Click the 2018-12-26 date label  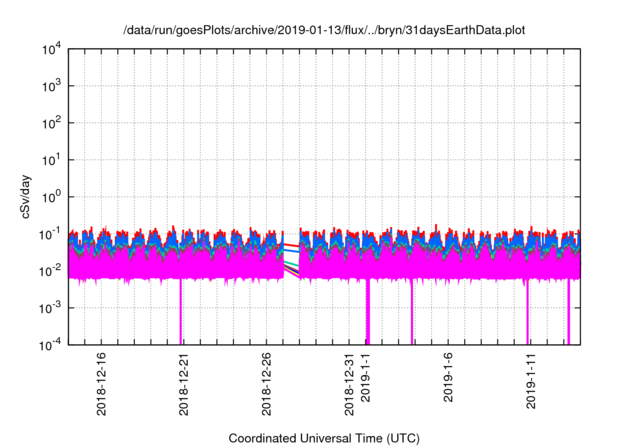[x=266, y=384]
